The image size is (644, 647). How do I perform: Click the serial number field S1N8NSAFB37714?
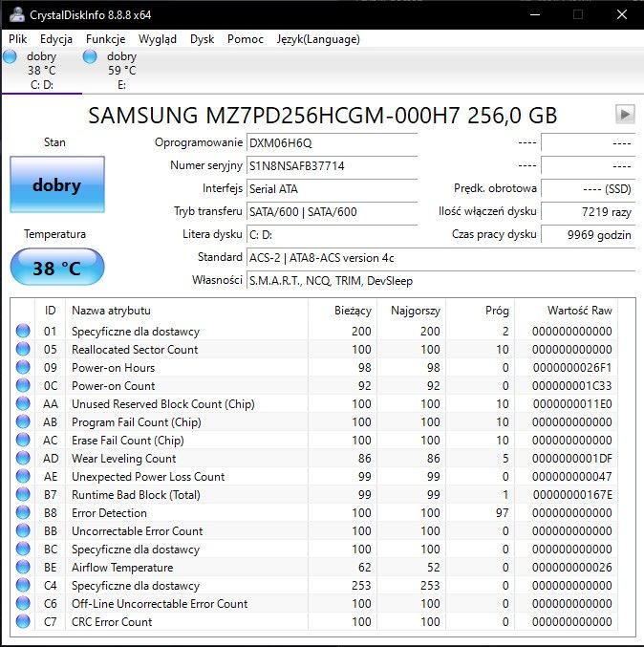pyautogui.click(x=333, y=166)
